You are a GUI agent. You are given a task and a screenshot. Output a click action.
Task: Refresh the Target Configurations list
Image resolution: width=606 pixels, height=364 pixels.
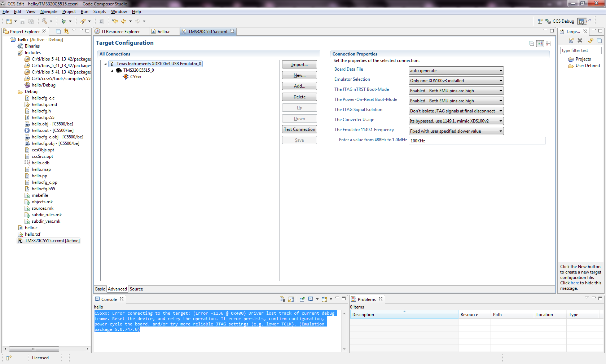pyautogui.click(x=591, y=40)
